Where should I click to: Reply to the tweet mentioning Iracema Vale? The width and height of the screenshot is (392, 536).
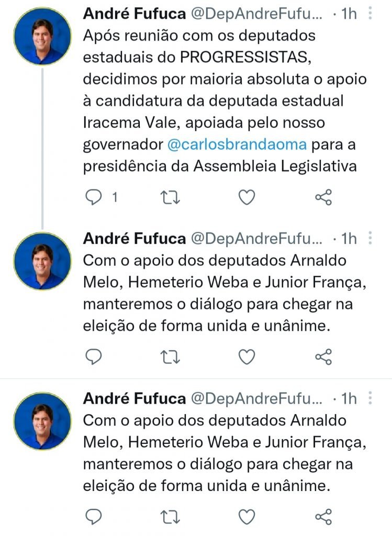click(x=94, y=197)
